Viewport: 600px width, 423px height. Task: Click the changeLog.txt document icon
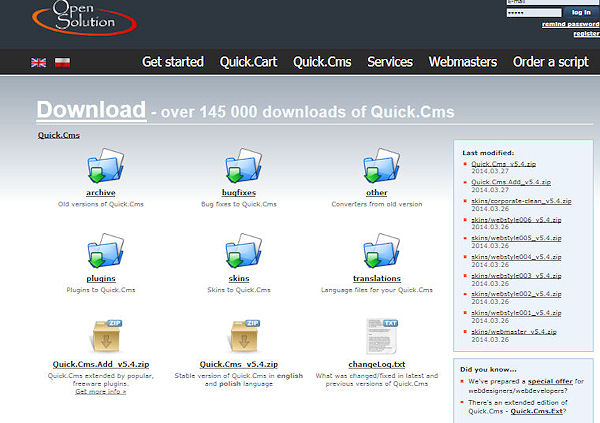pyautogui.click(x=382, y=336)
